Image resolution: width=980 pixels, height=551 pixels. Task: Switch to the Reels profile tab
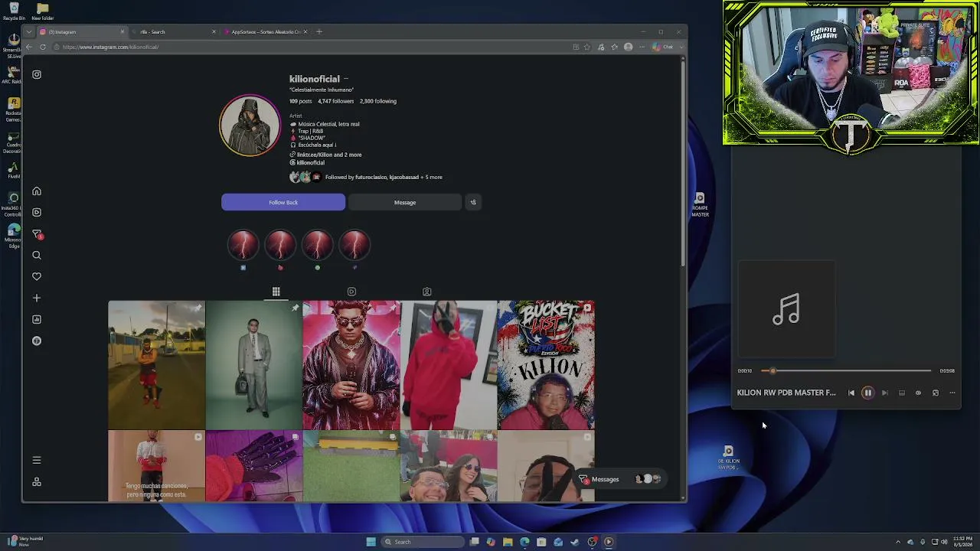pyautogui.click(x=351, y=292)
